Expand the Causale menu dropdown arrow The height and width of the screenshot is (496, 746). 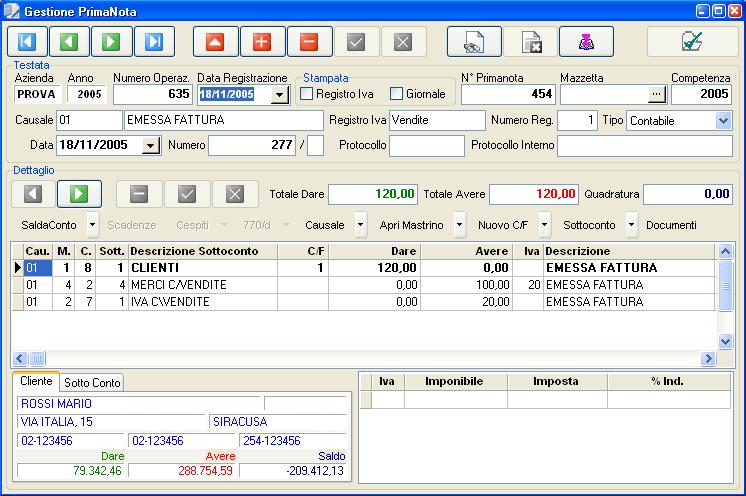coord(361,225)
